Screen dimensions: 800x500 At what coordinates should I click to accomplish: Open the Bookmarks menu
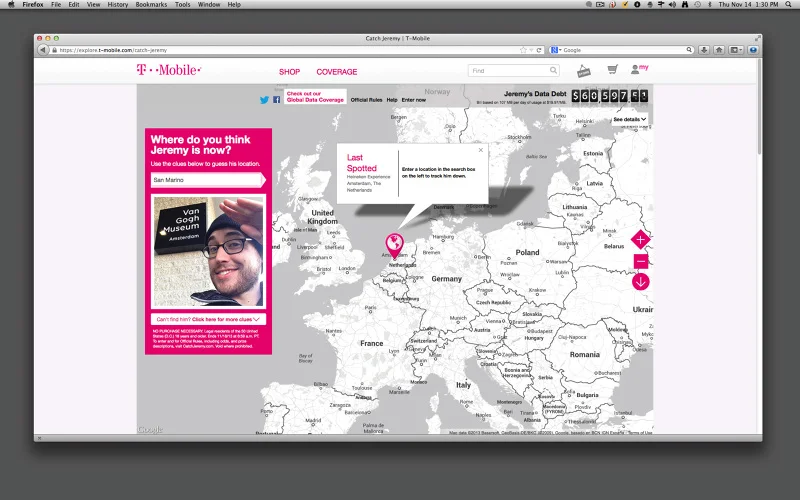(151, 5)
